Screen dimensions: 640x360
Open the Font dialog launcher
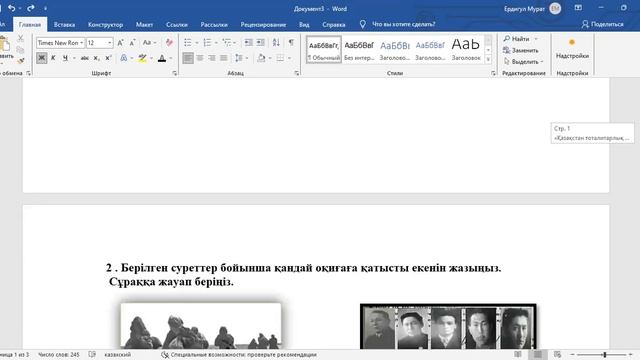(x=174, y=73)
